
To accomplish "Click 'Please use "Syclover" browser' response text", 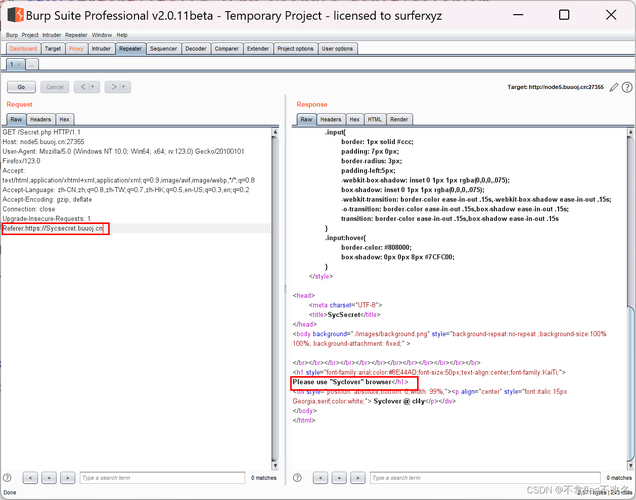I will 342,382.
